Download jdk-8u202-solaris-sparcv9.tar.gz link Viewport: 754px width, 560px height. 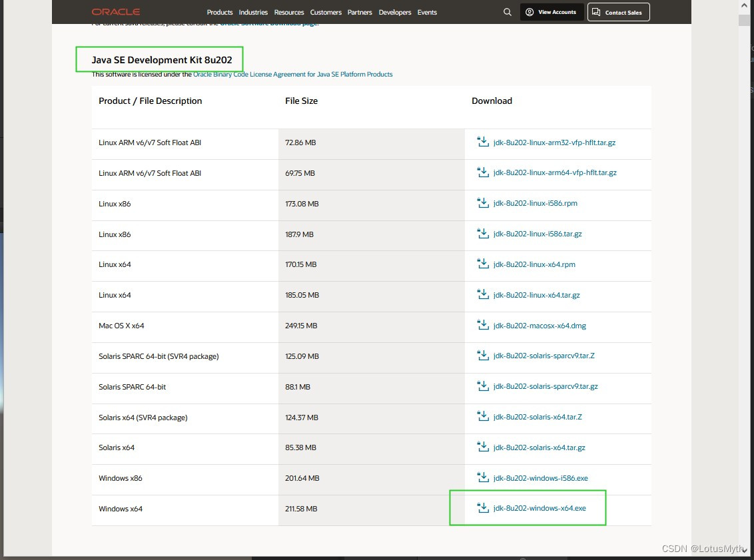pyautogui.click(x=546, y=386)
